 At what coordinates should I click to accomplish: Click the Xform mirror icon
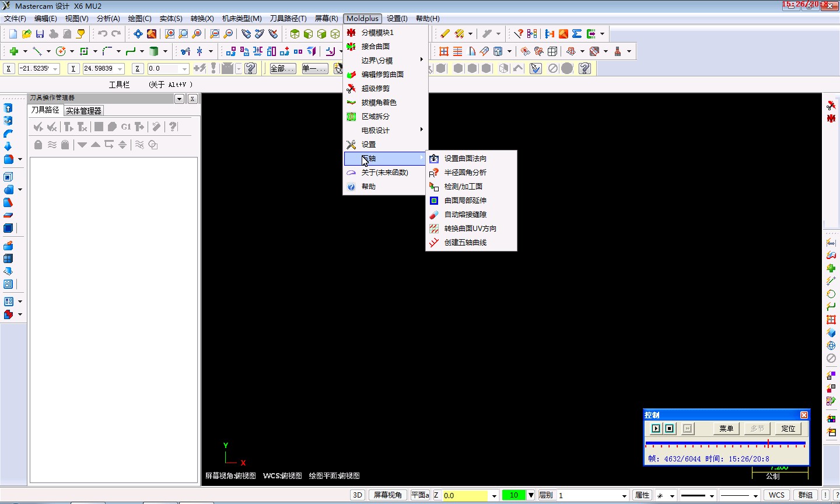[257, 51]
